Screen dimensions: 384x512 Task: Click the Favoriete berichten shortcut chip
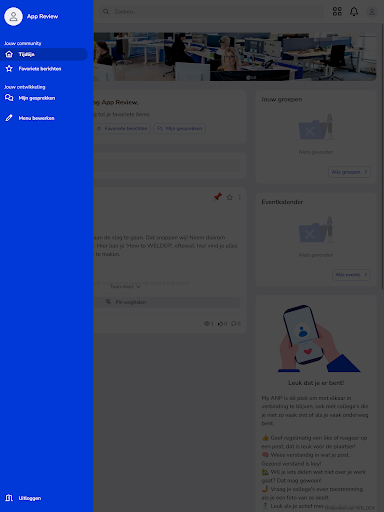coord(122,128)
